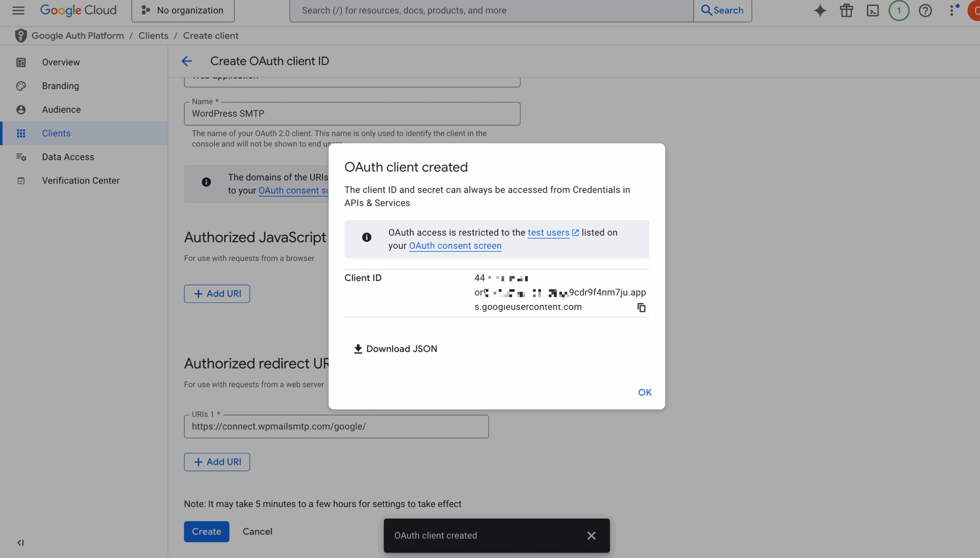Click the Google Cloud logo

[78, 10]
